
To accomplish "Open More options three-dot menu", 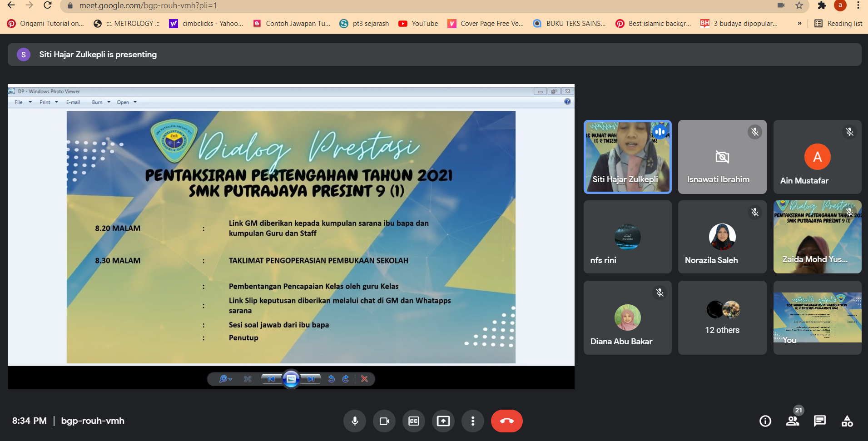I will pyautogui.click(x=473, y=421).
